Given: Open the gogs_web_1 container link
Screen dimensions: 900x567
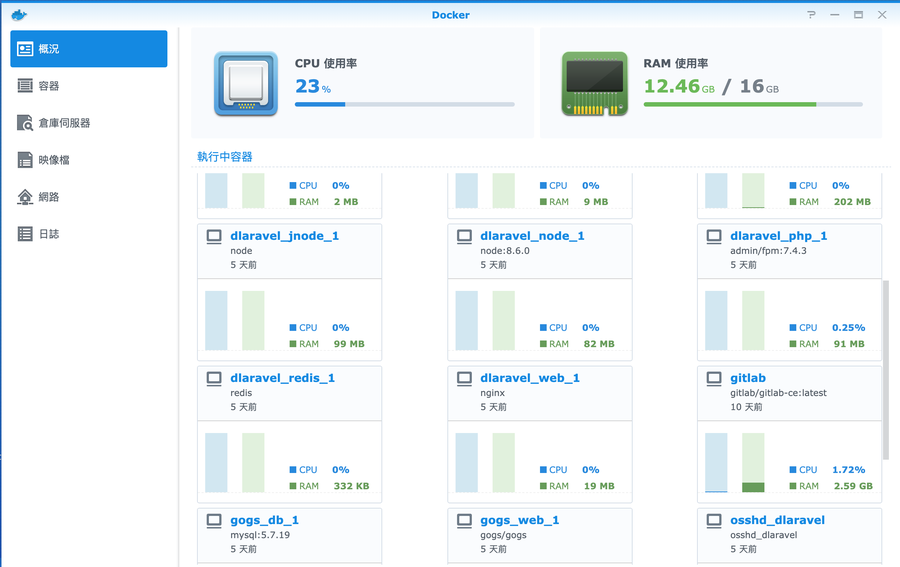Looking at the screenshot, I should (519, 521).
